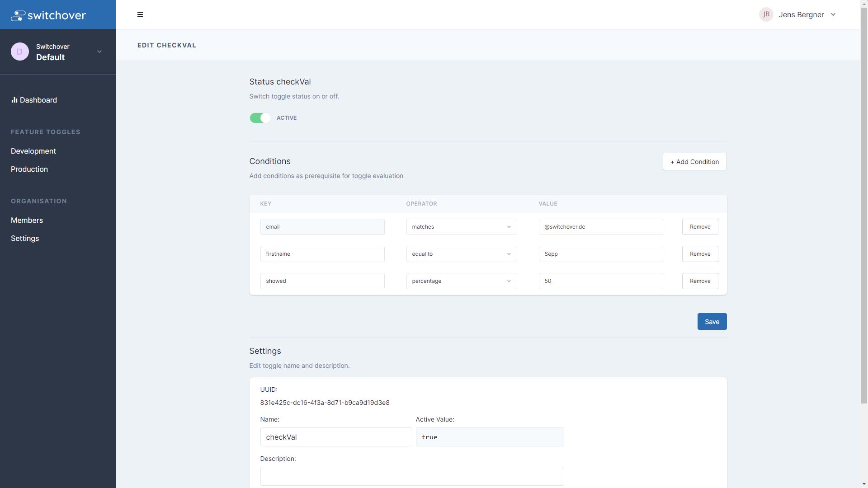The height and width of the screenshot is (488, 868).
Task: Toggle the checkVal ACTIVE status switch
Action: coord(260,118)
